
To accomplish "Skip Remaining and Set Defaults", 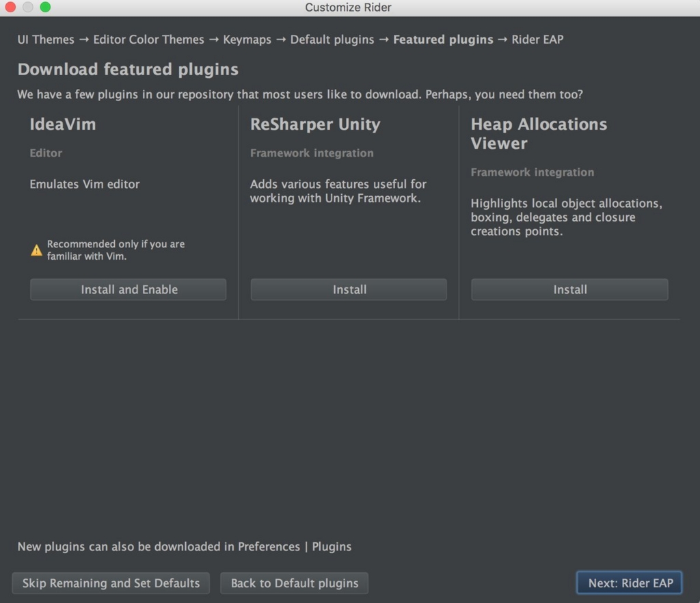I will (111, 583).
